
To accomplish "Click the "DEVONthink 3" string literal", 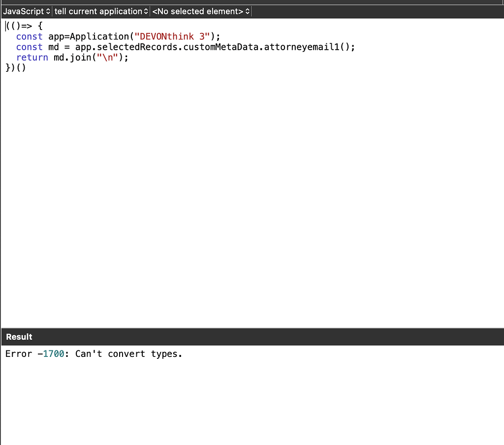I will [172, 36].
